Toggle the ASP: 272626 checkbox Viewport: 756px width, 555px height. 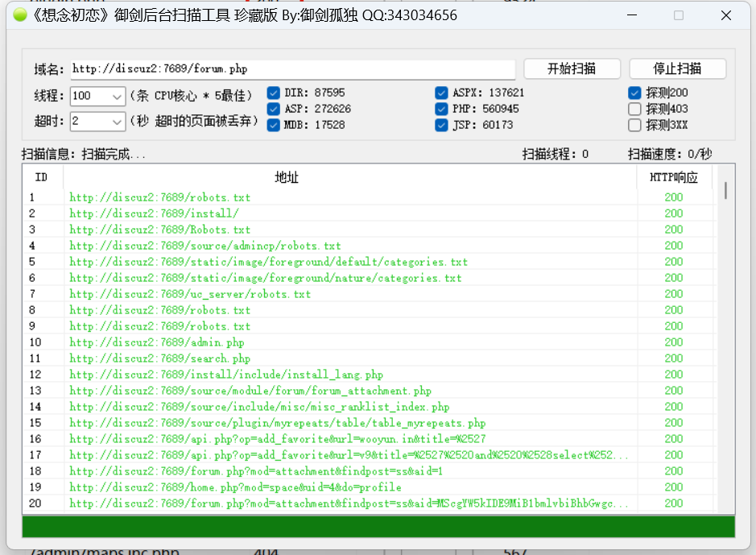(274, 109)
